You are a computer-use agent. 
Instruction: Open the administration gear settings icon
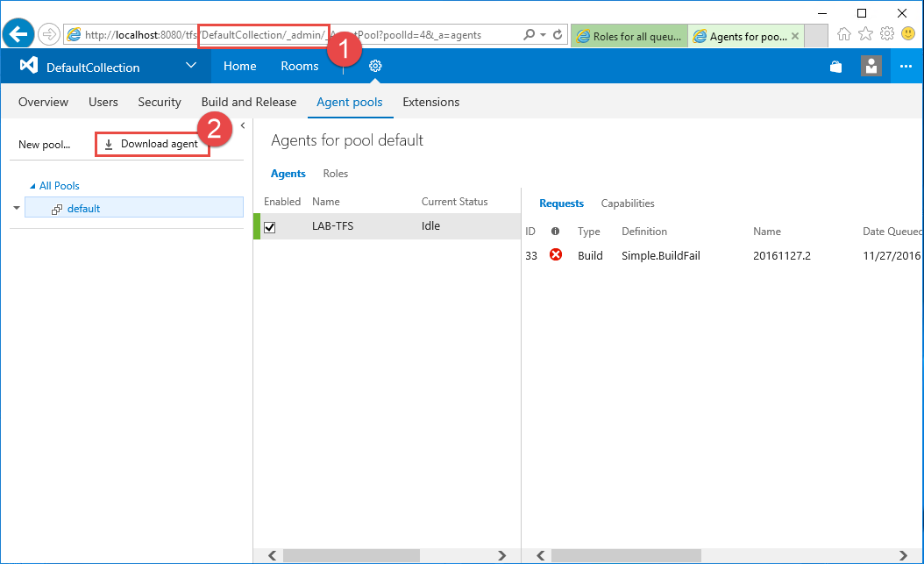point(375,66)
